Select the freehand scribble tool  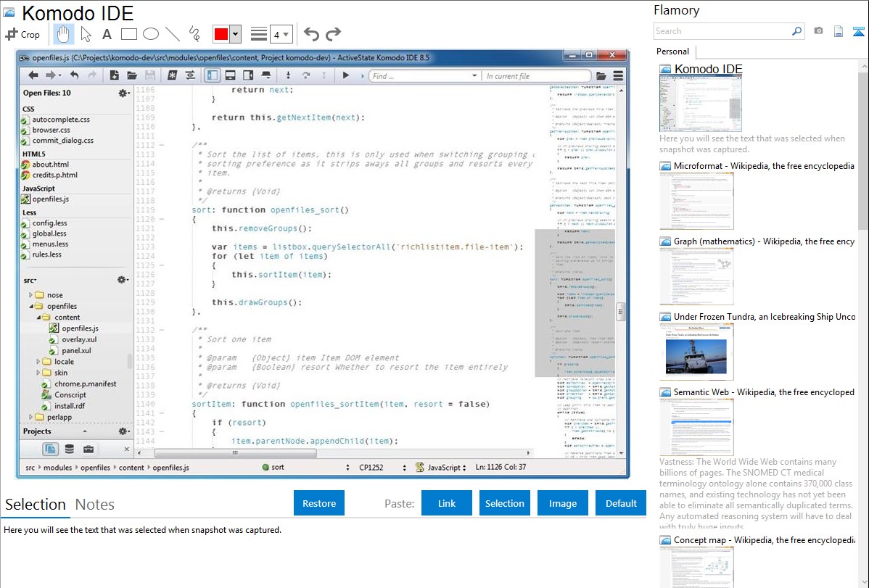click(194, 34)
